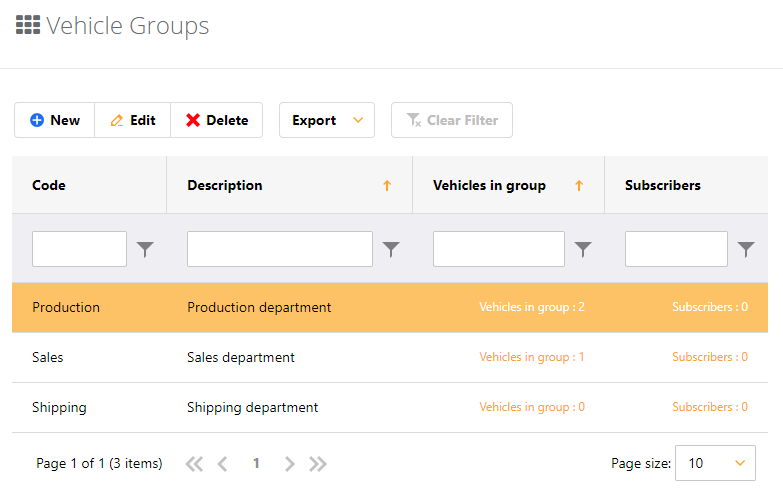783x503 pixels.
Task: Open the Page size dropdown
Action: click(x=716, y=463)
